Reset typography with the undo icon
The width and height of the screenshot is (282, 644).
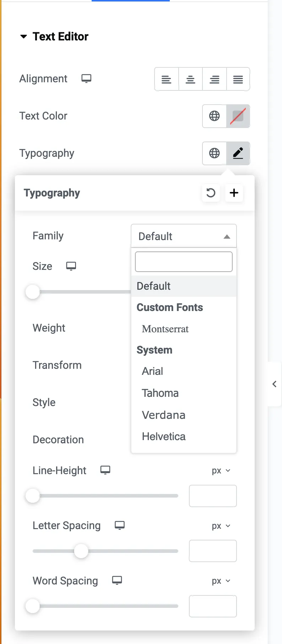tap(211, 193)
